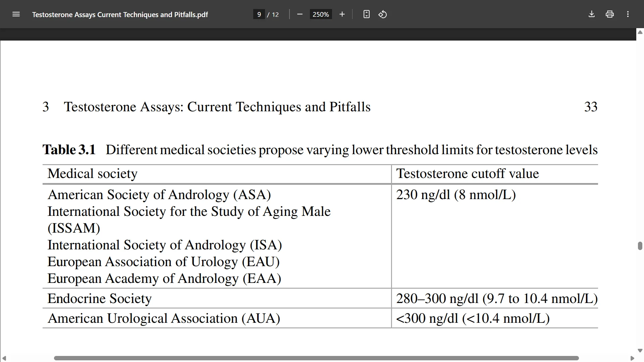Viewport: 644px width, 362px height.
Task: Click the total pages text "/ 12"
Action: pyautogui.click(x=273, y=15)
